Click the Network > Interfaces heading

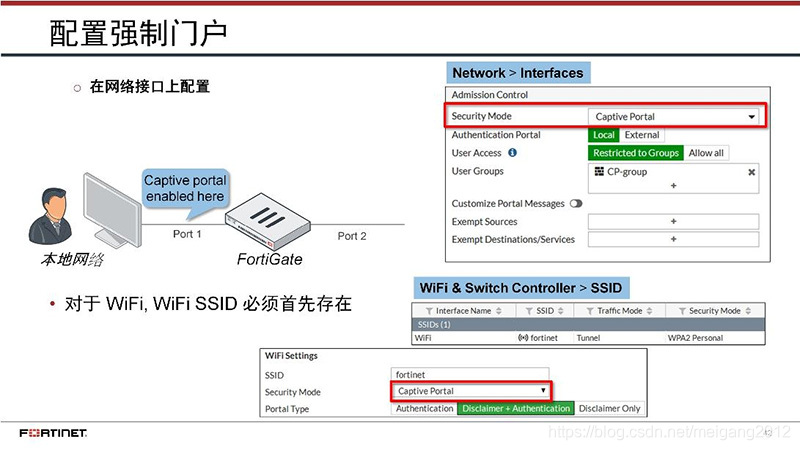tap(518, 73)
